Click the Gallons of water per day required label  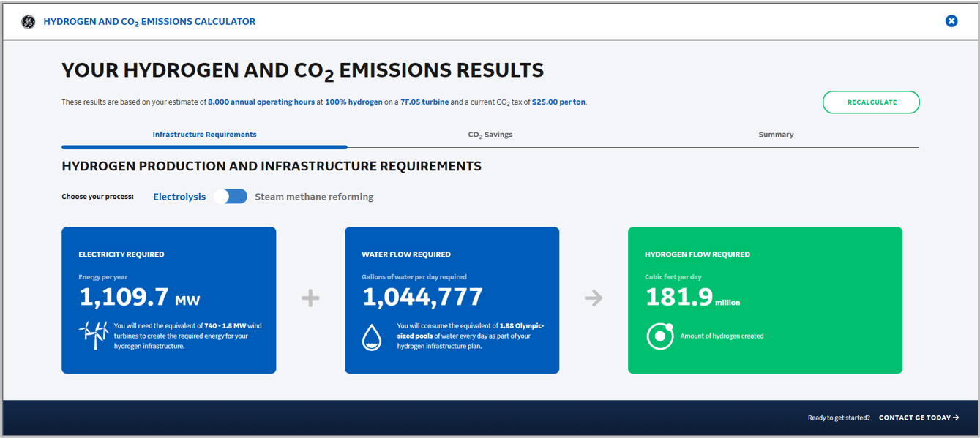pos(414,277)
